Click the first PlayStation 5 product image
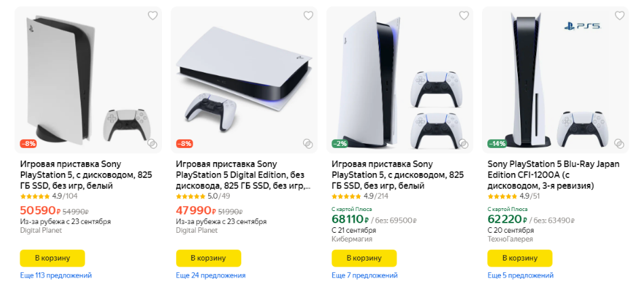Viewport: 644px width, 285px height. [x=88, y=78]
